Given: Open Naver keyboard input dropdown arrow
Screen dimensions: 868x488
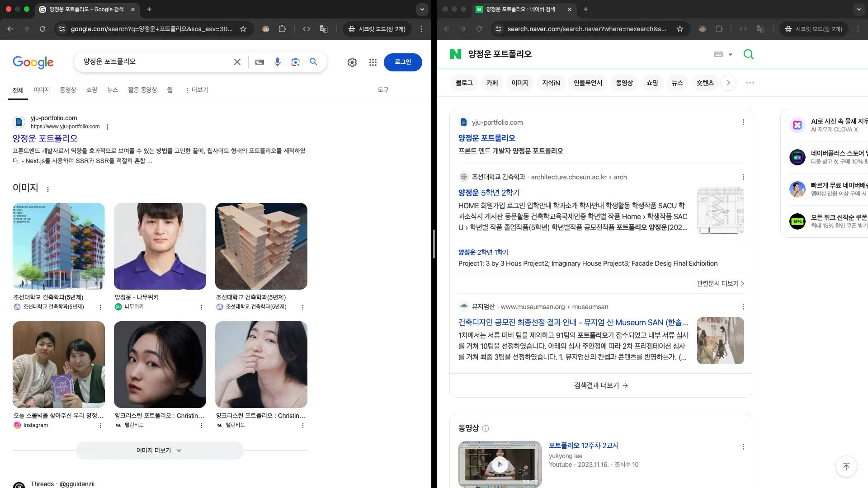Looking at the screenshot, I should point(730,54).
